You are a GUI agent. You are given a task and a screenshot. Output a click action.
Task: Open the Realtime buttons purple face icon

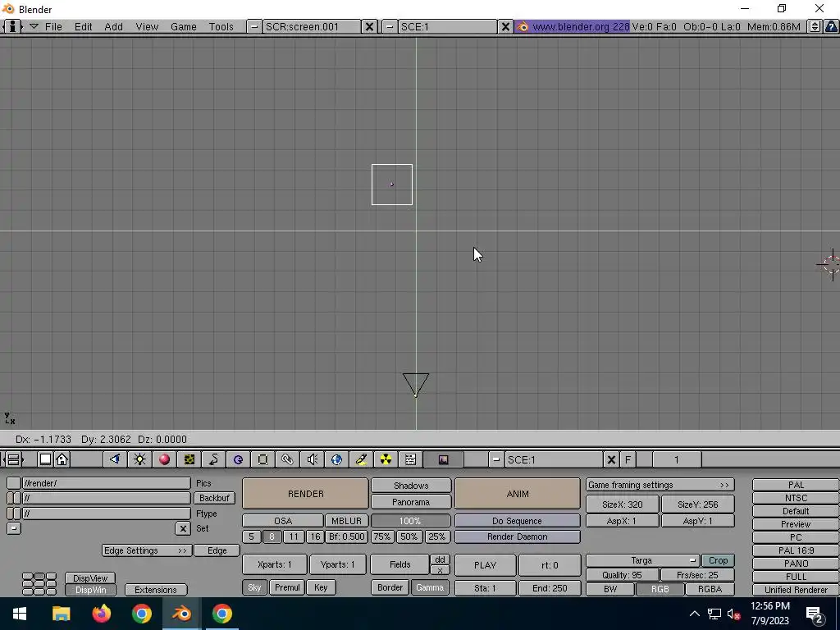point(239,459)
